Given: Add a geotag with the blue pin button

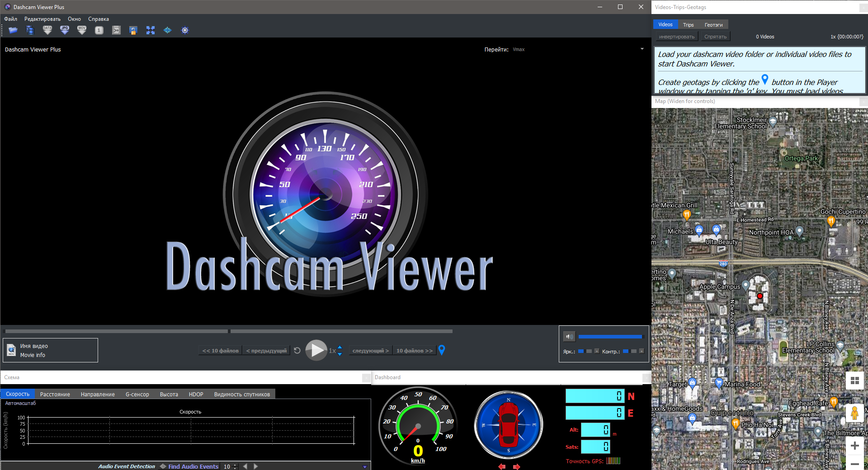Looking at the screenshot, I should tap(442, 350).
